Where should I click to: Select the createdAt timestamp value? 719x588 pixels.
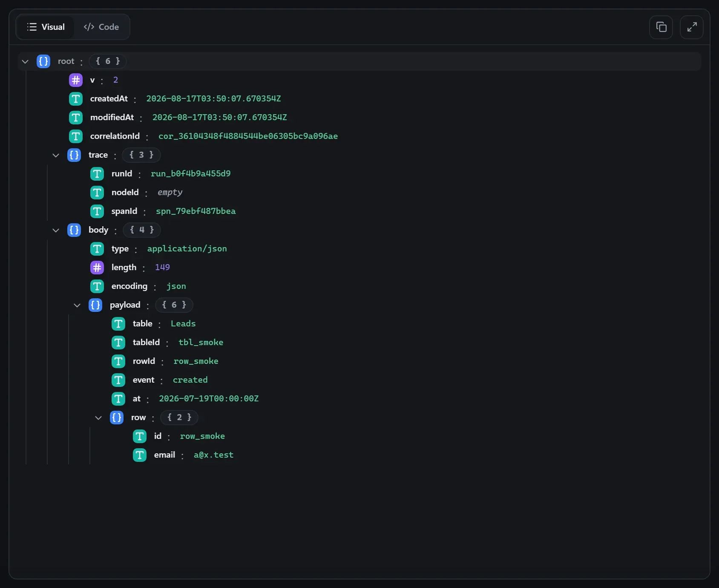click(x=213, y=99)
